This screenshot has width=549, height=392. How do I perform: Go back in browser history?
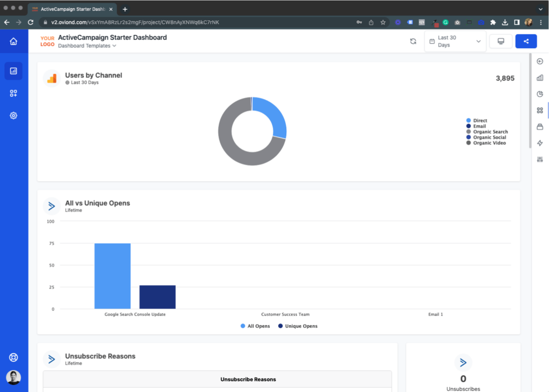coord(7,22)
